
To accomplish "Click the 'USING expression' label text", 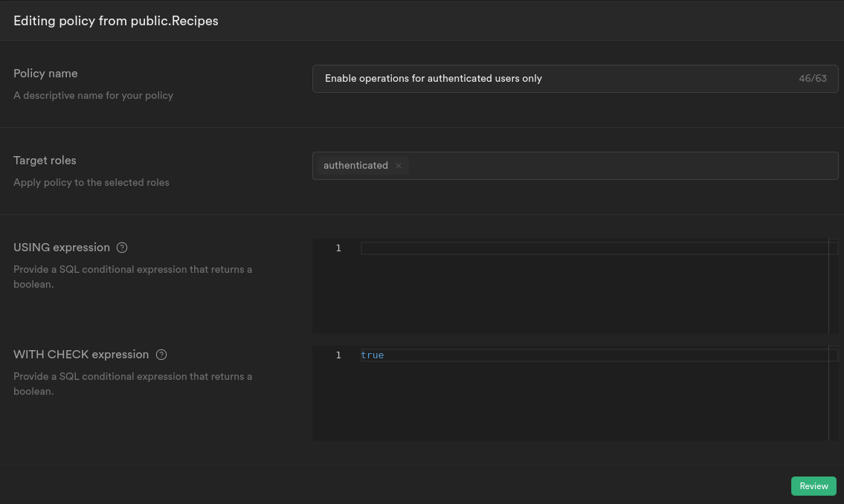I will [62, 248].
